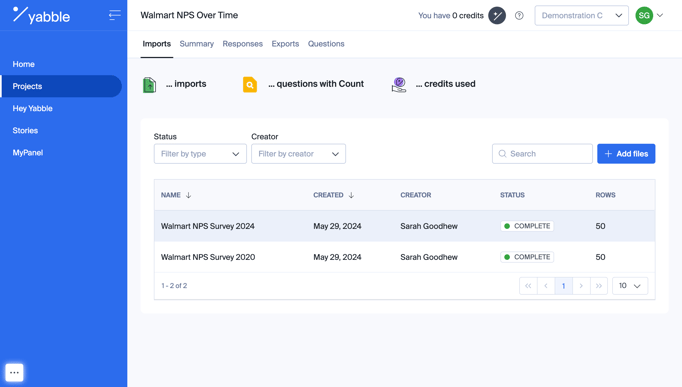Viewport: 682px width, 387px height.
Task: Open the help question mark icon
Action: click(519, 16)
